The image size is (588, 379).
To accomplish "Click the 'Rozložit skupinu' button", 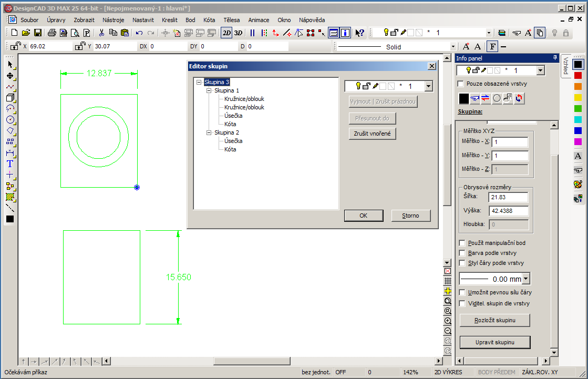I will pos(494,321).
